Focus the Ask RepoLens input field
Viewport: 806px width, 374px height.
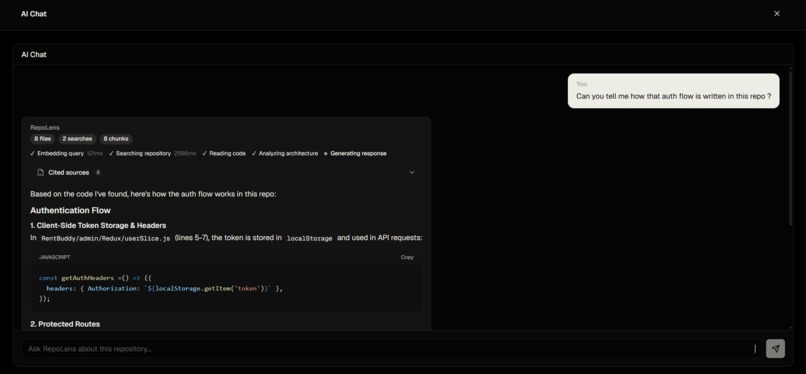[391, 349]
